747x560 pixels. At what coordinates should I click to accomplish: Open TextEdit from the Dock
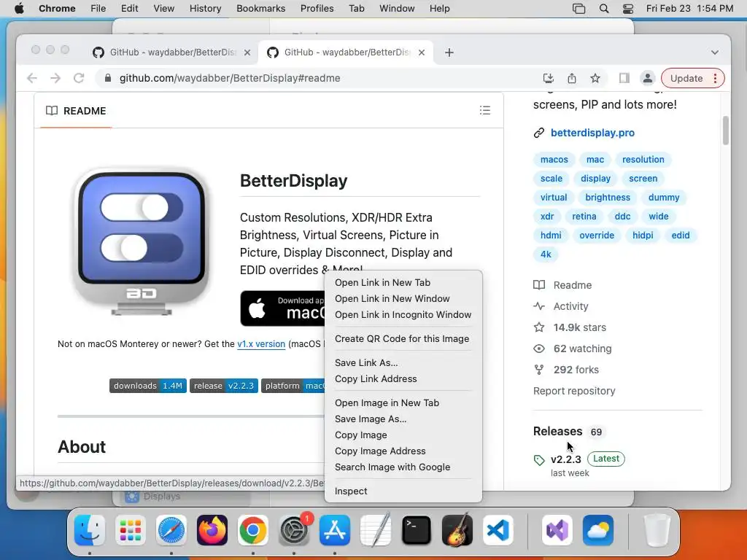pos(376,530)
